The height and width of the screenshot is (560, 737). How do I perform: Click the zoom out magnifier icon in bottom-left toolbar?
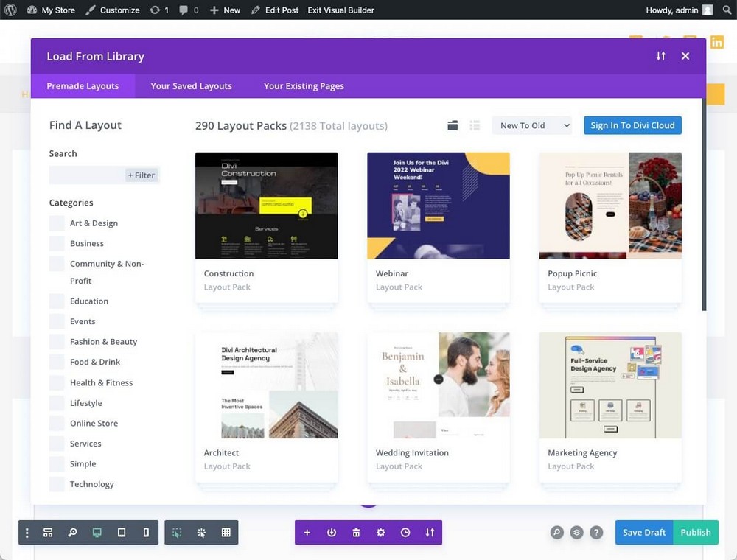pyautogui.click(x=72, y=532)
